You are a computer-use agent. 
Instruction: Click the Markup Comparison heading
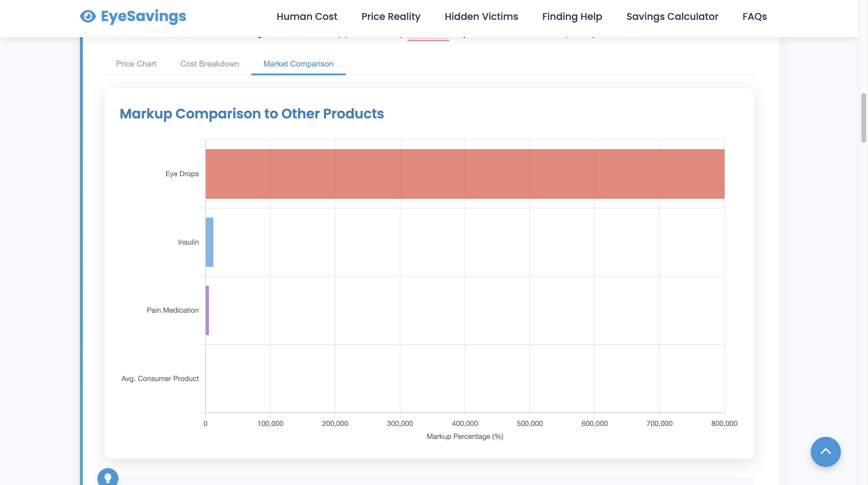click(x=251, y=114)
